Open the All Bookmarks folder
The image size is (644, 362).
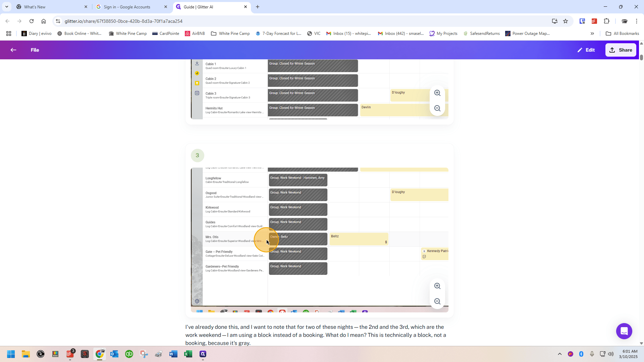[623, 34]
